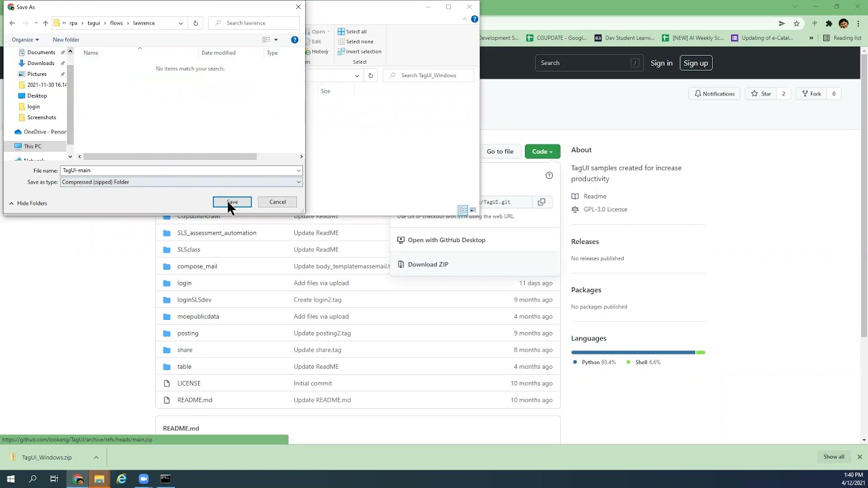Refresh the lawrence folder listing
The width and height of the screenshot is (868, 488).
pyautogui.click(x=195, y=23)
